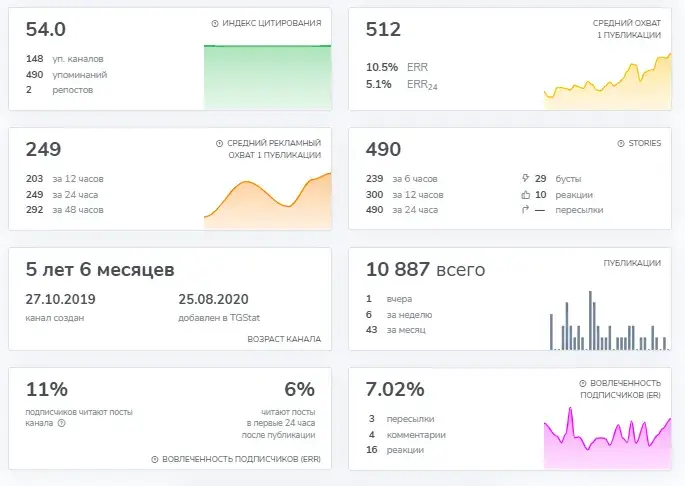The height and width of the screenshot is (486, 685).
Task: Open the ИНДЕКС ЦИТИРОВАНИЯ link
Action: [272, 23]
